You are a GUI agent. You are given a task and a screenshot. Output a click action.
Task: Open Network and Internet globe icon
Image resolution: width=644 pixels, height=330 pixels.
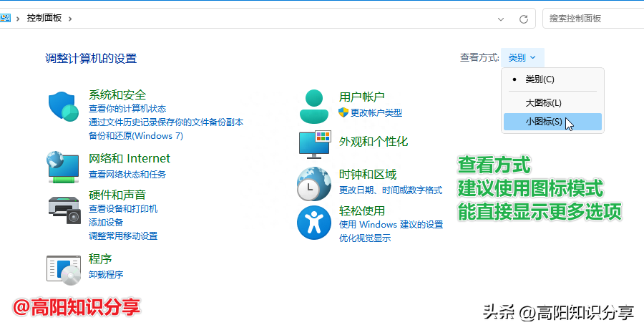62,167
